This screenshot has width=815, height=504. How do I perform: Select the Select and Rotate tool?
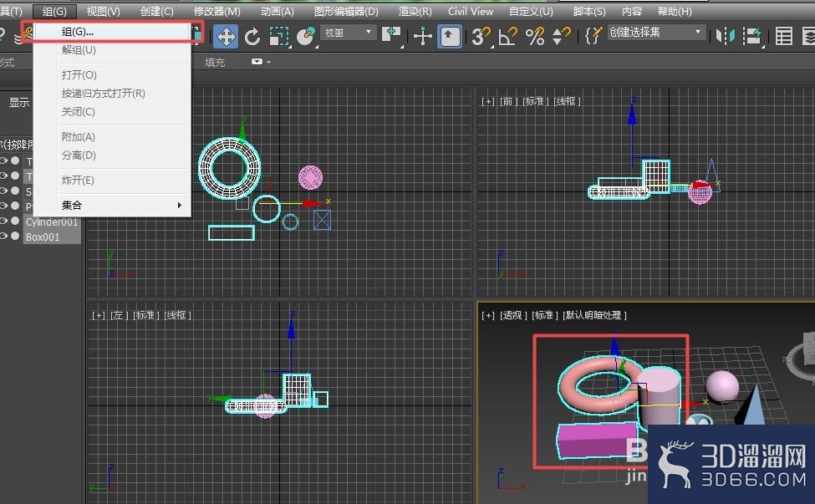(x=252, y=37)
